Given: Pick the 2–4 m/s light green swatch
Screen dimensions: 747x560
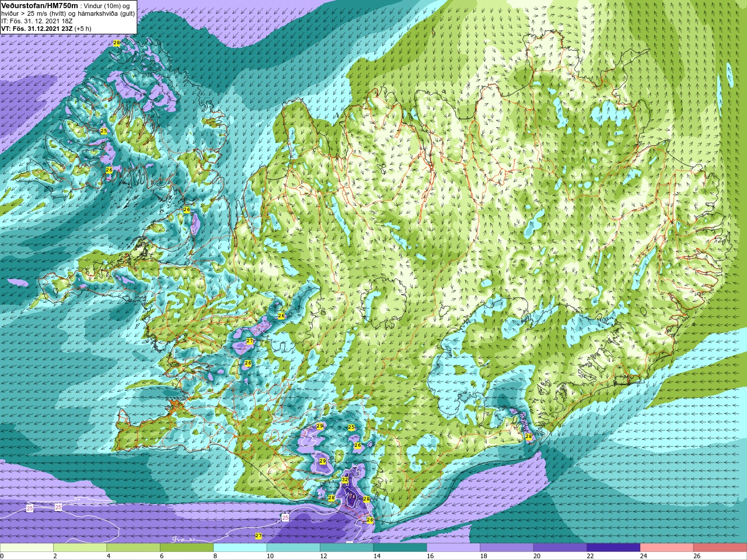Looking at the screenshot, I should tap(80, 548).
